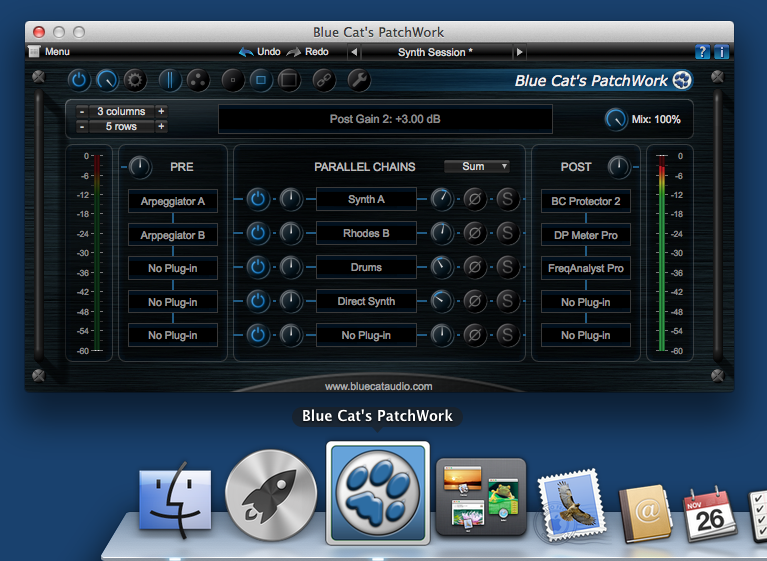The height and width of the screenshot is (561, 767).
Task: Click the Mix 100% knob
Action: (616, 119)
